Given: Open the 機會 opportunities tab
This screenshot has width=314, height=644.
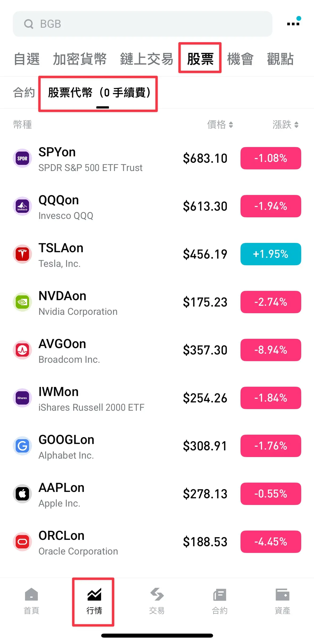Looking at the screenshot, I should click(240, 59).
